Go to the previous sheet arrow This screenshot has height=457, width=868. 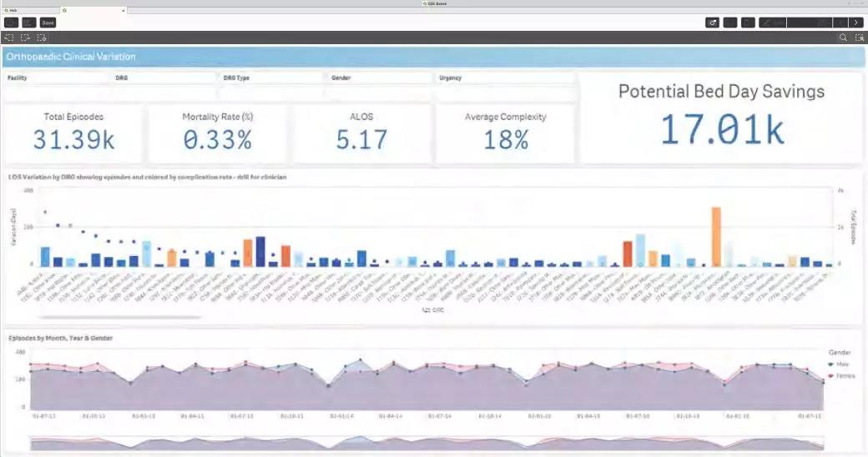841,23
